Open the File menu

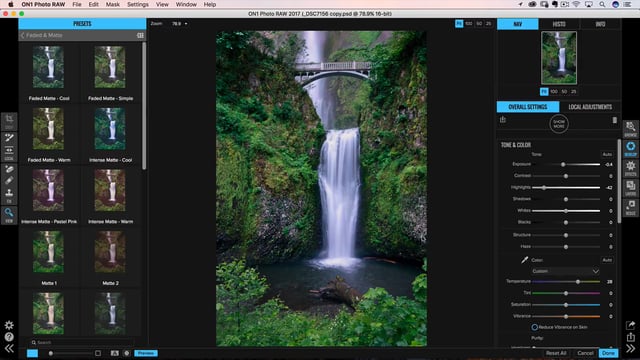[x=77, y=4]
